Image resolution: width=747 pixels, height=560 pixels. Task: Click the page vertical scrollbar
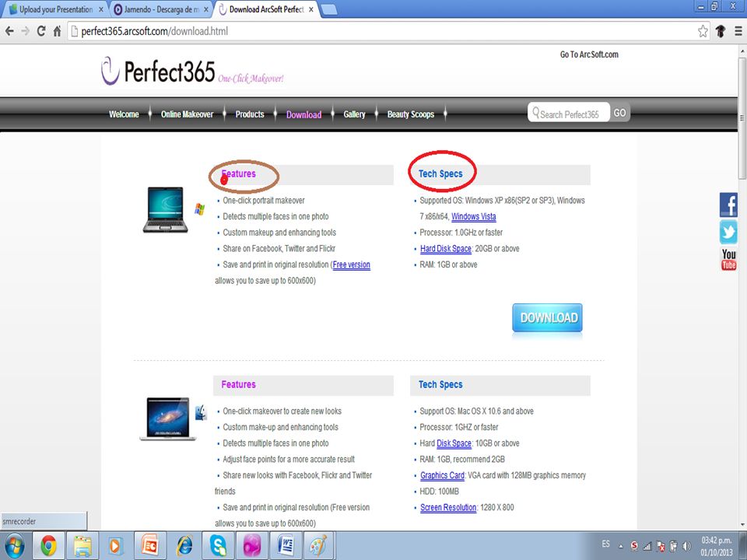(x=742, y=117)
